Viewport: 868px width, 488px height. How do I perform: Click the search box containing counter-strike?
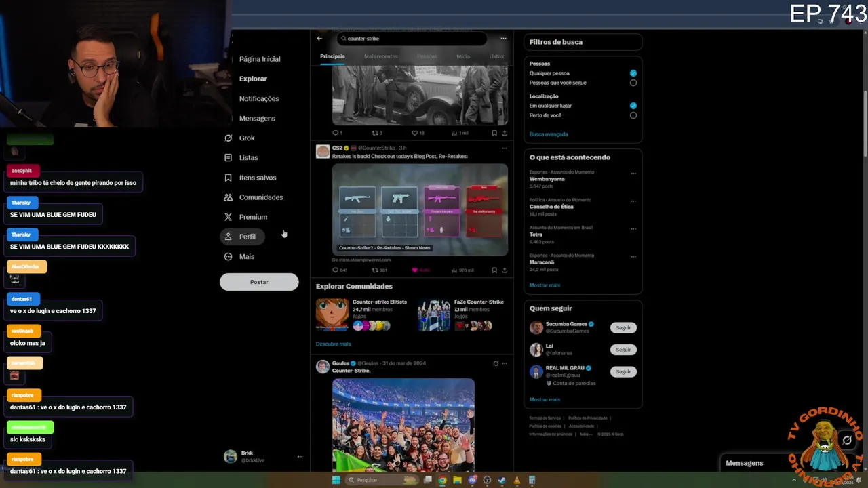(412, 39)
